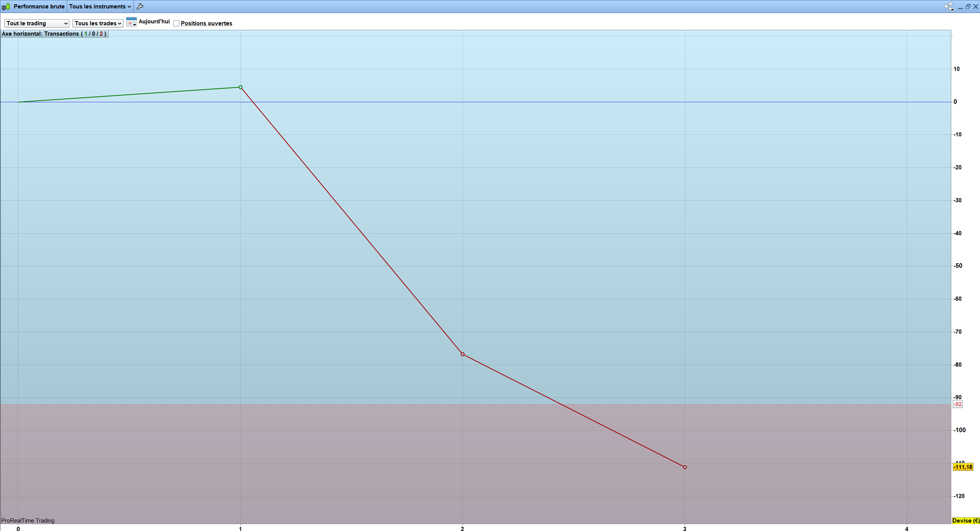Click the yellow -111,18 value label
980x531 pixels.
coord(963,467)
